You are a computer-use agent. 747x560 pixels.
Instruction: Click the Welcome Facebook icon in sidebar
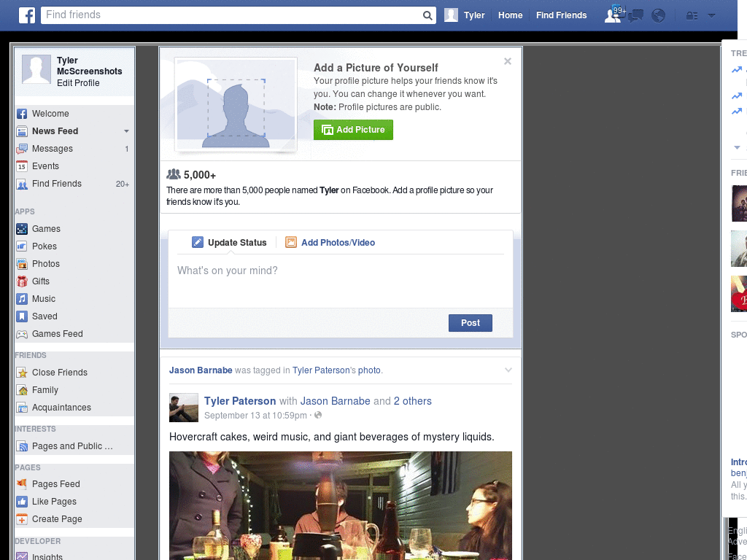[22, 114]
